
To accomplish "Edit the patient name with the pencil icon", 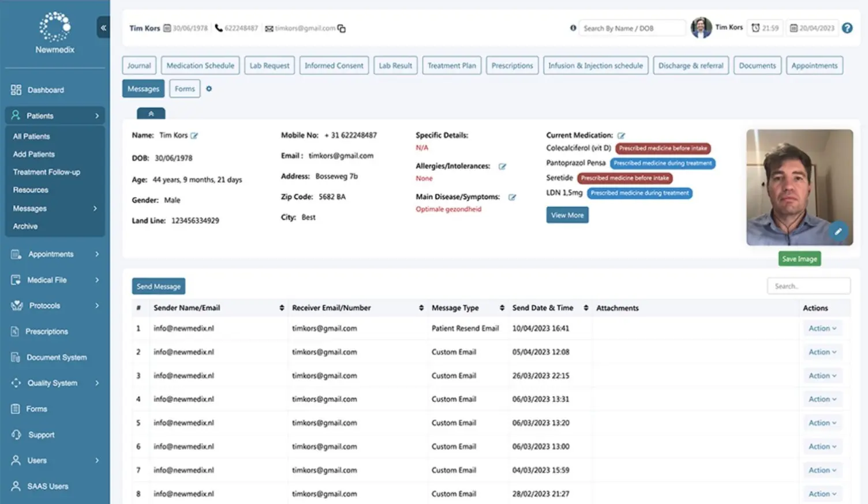I will [x=194, y=135].
